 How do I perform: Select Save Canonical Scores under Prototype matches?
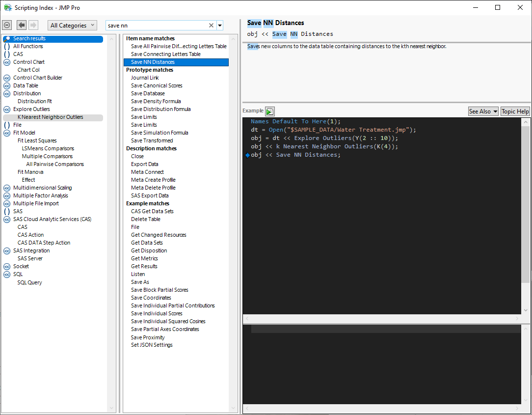(x=158, y=85)
